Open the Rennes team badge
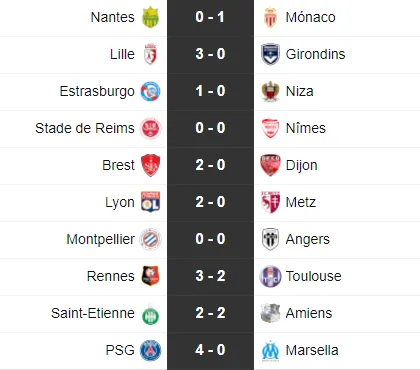This screenshot has width=420, height=370. (x=150, y=276)
